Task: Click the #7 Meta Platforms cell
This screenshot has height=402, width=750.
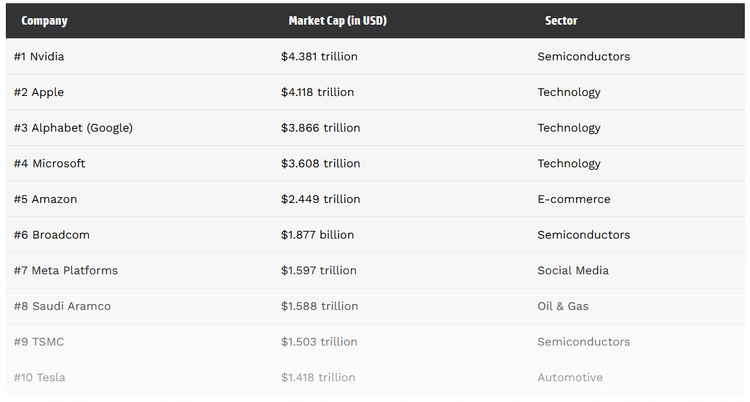Action: (66, 271)
